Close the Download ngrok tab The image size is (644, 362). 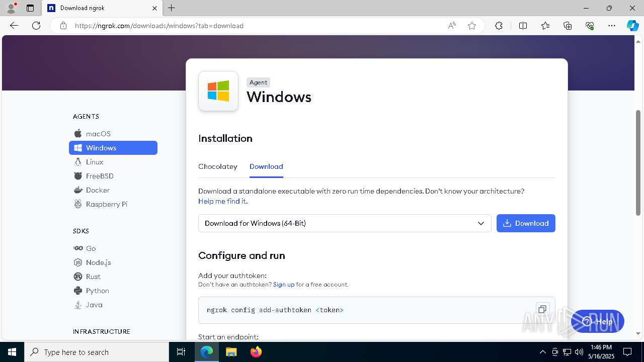(155, 8)
